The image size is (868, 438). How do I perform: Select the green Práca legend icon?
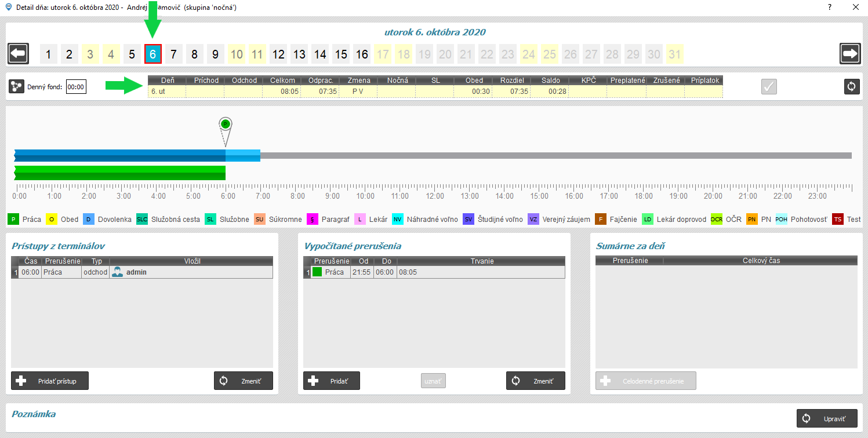[13, 220]
